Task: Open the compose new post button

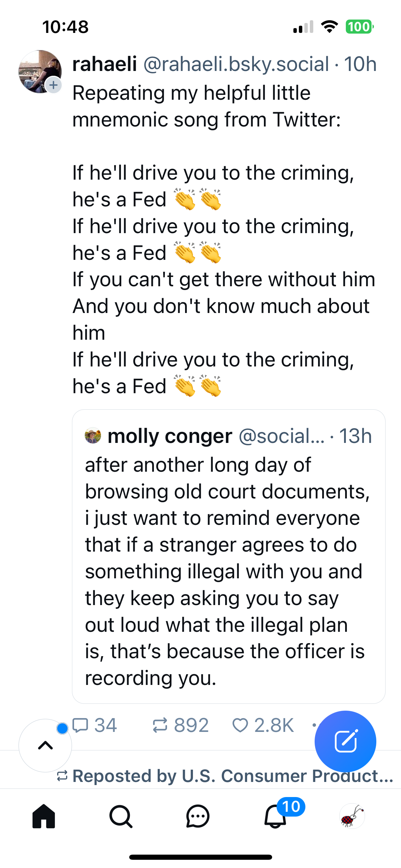Action: (x=345, y=741)
